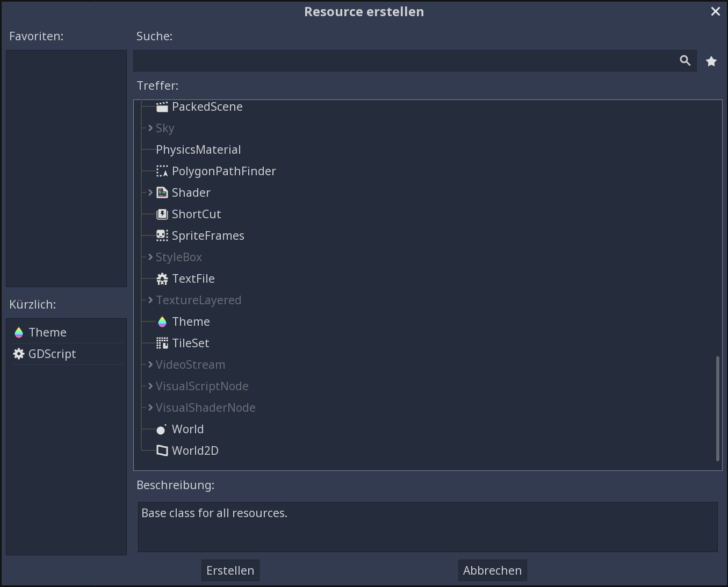
Task: Expand the Sky node
Action: (x=150, y=128)
